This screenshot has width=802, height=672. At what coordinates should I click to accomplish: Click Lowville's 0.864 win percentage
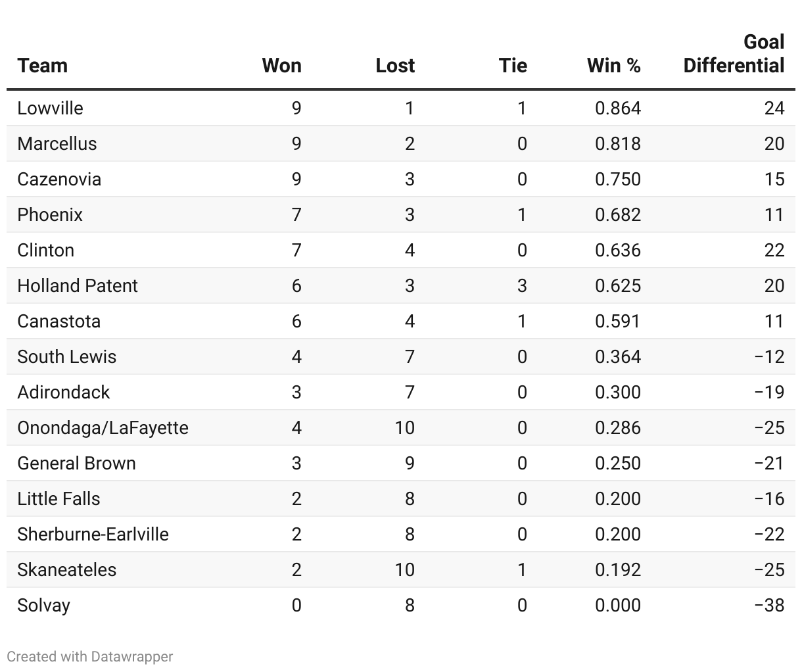(x=617, y=108)
